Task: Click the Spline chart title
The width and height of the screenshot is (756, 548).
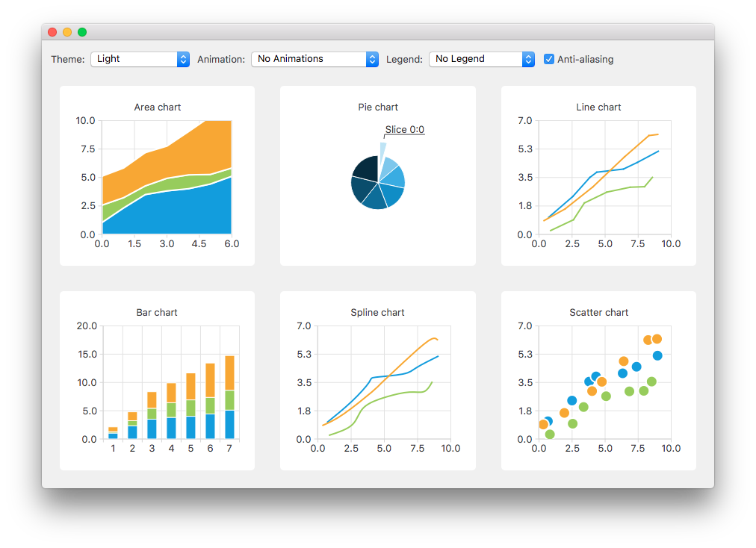Action: tap(377, 312)
